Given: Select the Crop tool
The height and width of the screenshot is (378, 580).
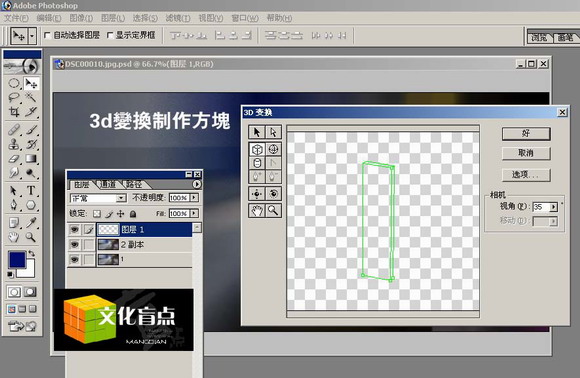Looking at the screenshot, I should (14, 112).
